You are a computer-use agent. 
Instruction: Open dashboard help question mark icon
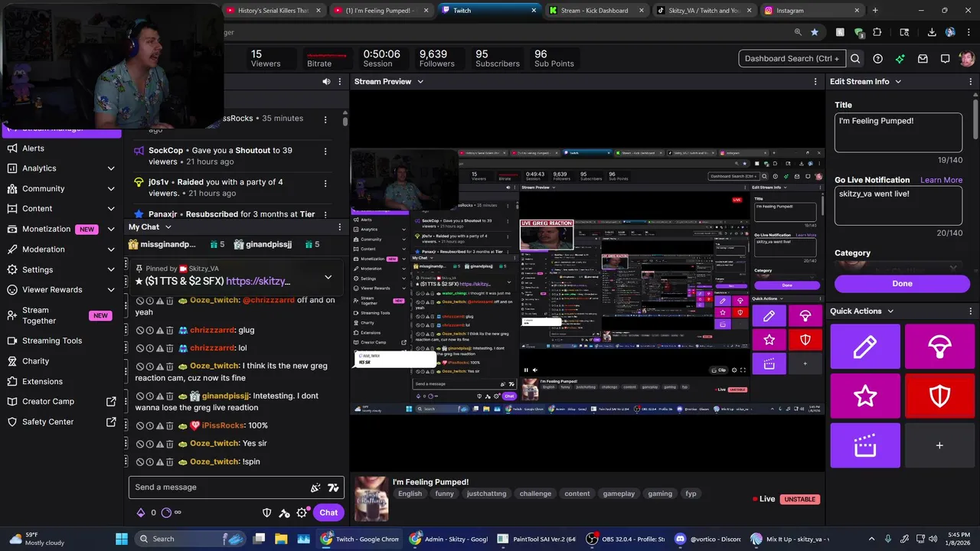click(x=878, y=59)
